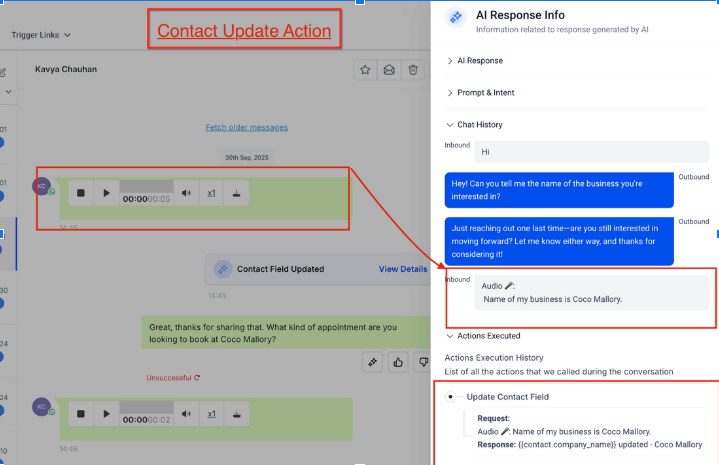
Task: Mute volume on the 00:02 audio message
Action: [186, 414]
